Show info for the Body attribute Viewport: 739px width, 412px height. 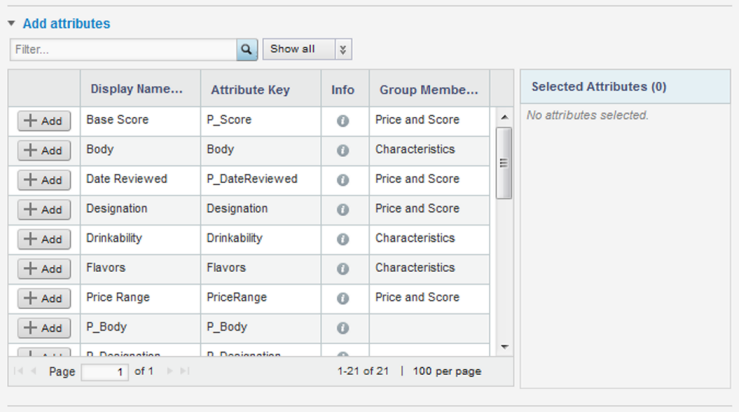click(343, 150)
